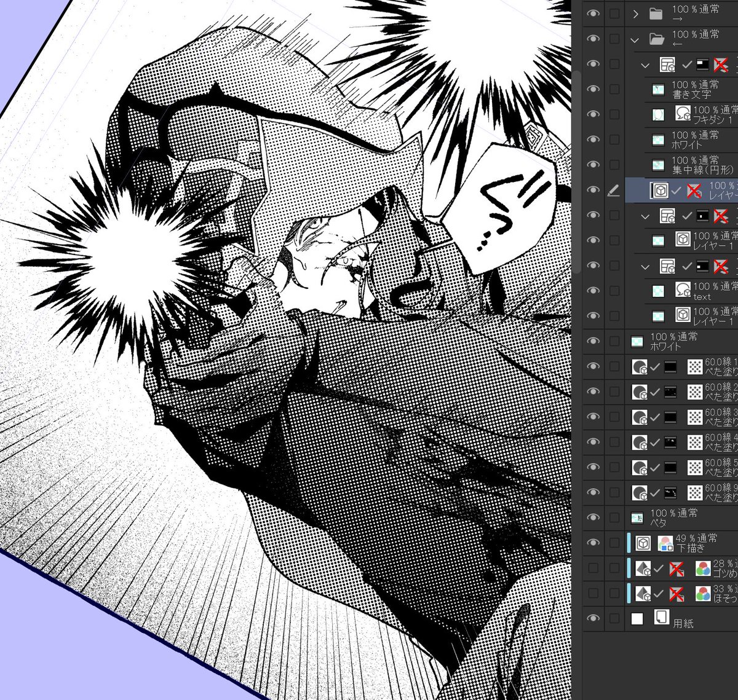Click the white swatch of 用紙 layer
This screenshot has width=738, height=700.
(x=638, y=618)
